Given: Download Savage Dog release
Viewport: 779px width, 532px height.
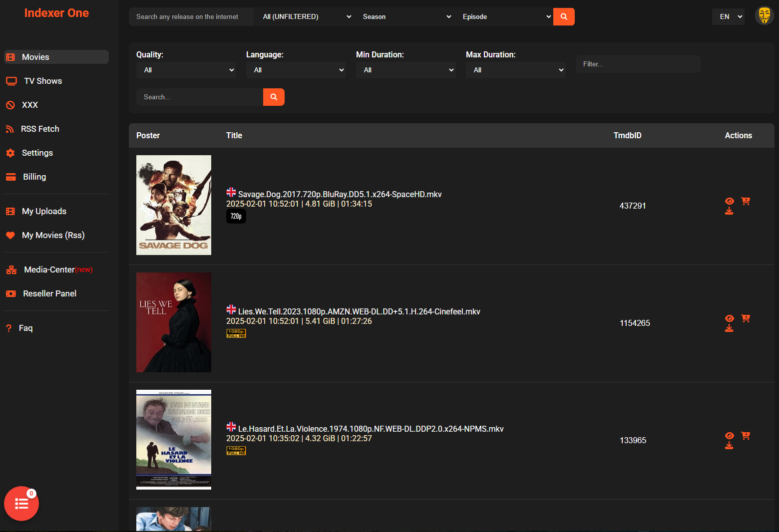Looking at the screenshot, I should [x=729, y=211].
